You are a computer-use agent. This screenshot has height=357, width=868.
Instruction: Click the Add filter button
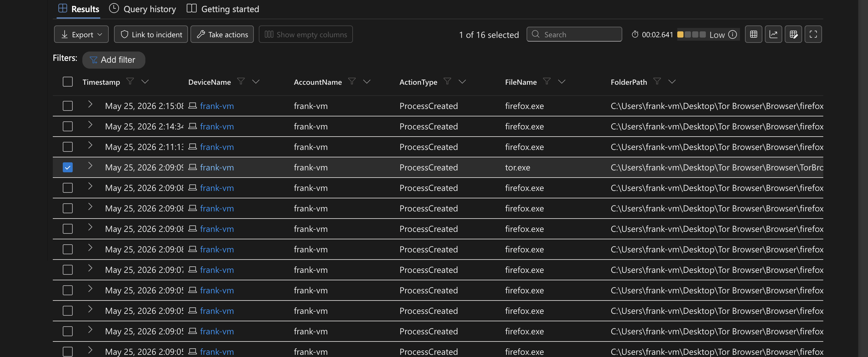coord(114,60)
